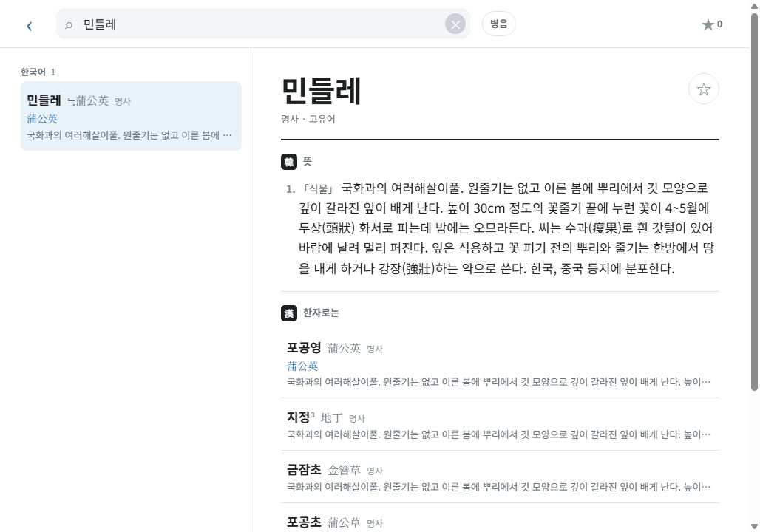This screenshot has height=532, width=760.
Task: Open favorites star counter showing 0
Action: 712,24
